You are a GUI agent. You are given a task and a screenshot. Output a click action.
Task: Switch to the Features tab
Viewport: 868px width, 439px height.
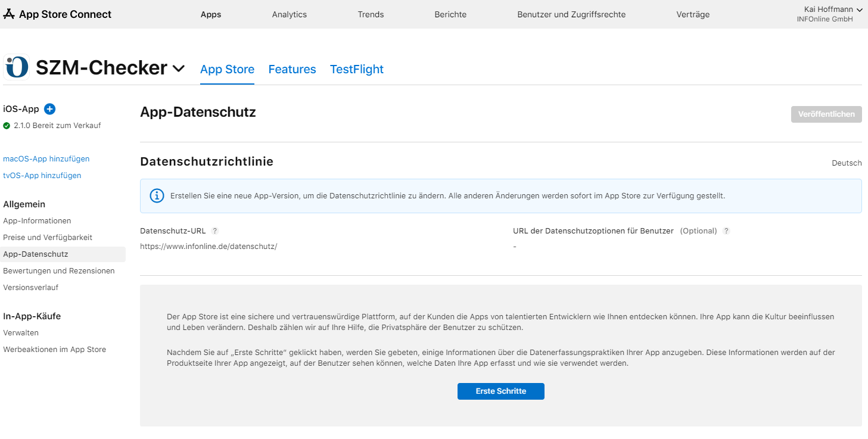[x=292, y=70]
